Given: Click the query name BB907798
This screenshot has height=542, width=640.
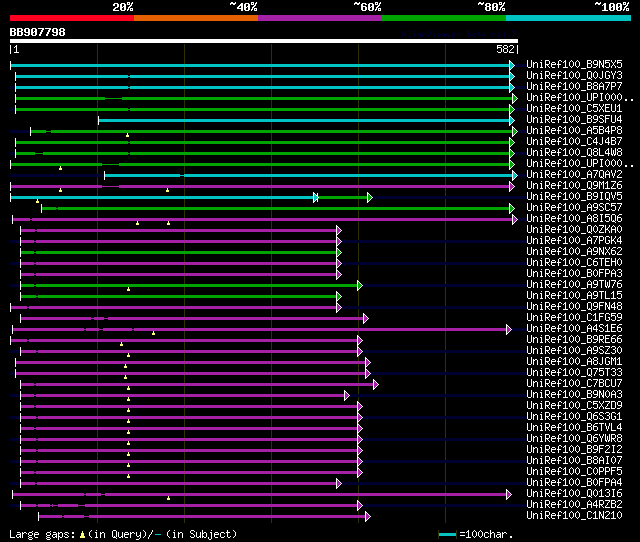Looking at the screenshot, I should (x=37, y=32).
